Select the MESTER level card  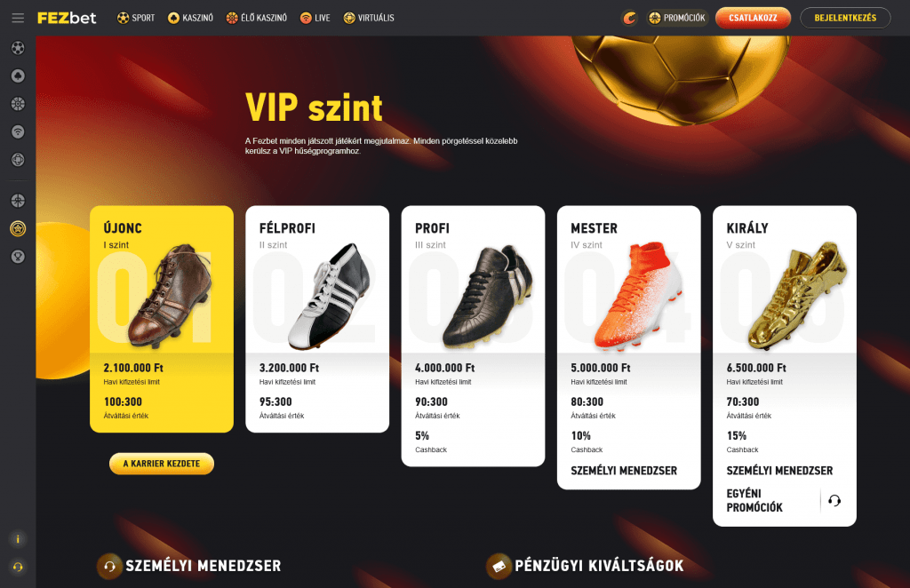628,347
